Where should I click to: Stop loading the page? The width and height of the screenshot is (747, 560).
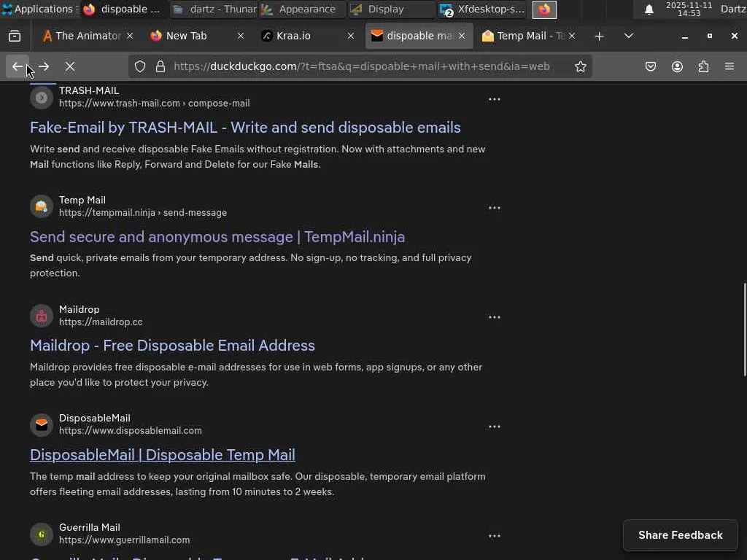tap(70, 66)
